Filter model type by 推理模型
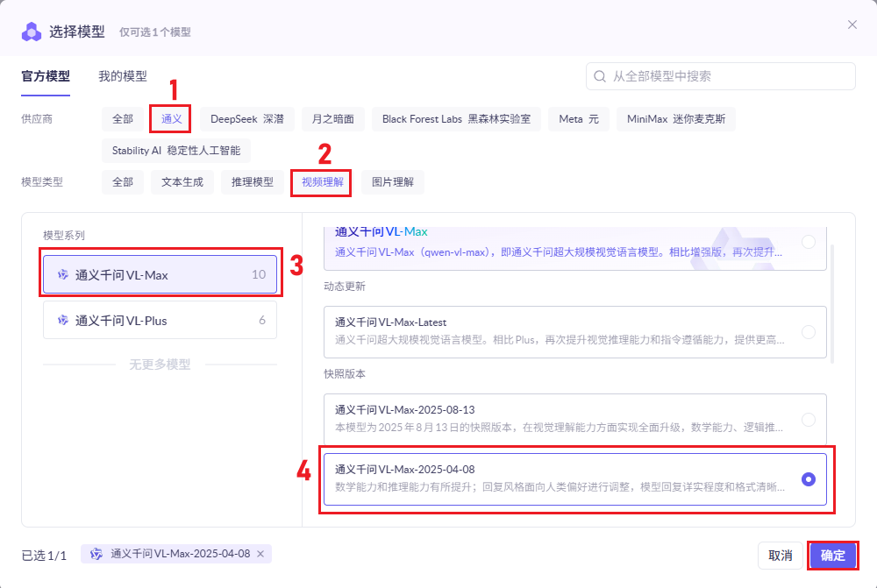Viewport: 877px width, 588px height. click(252, 181)
